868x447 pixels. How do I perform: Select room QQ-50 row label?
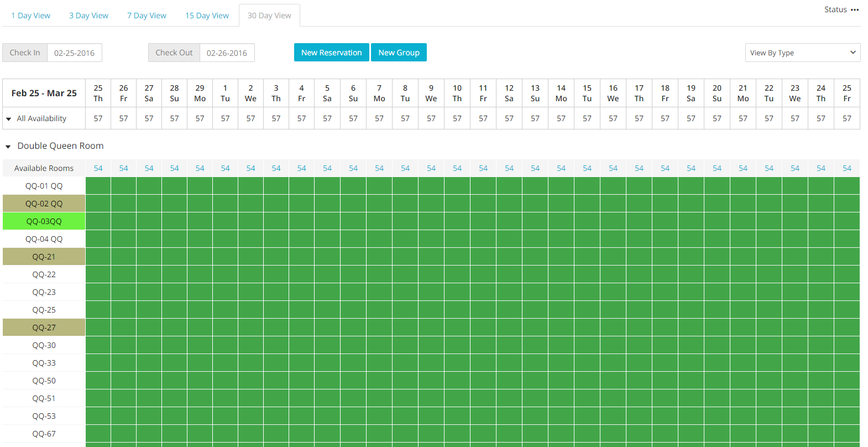(44, 381)
